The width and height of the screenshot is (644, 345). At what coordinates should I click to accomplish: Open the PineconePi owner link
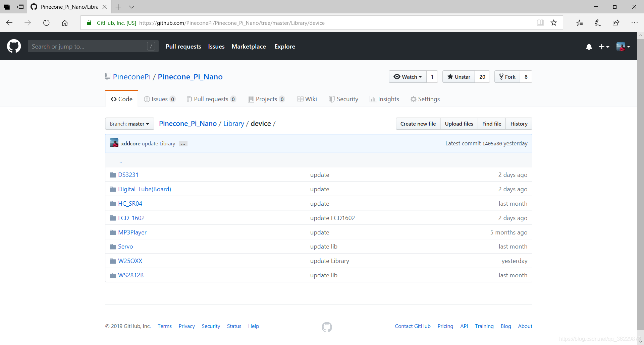[132, 77]
